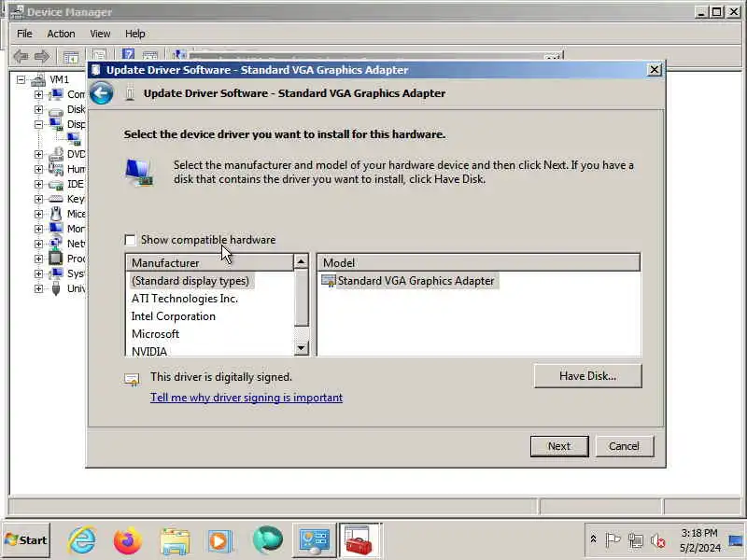Select ATI Technologies Inc. manufacturer
The height and width of the screenshot is (560, 747).
click(184, 299)
